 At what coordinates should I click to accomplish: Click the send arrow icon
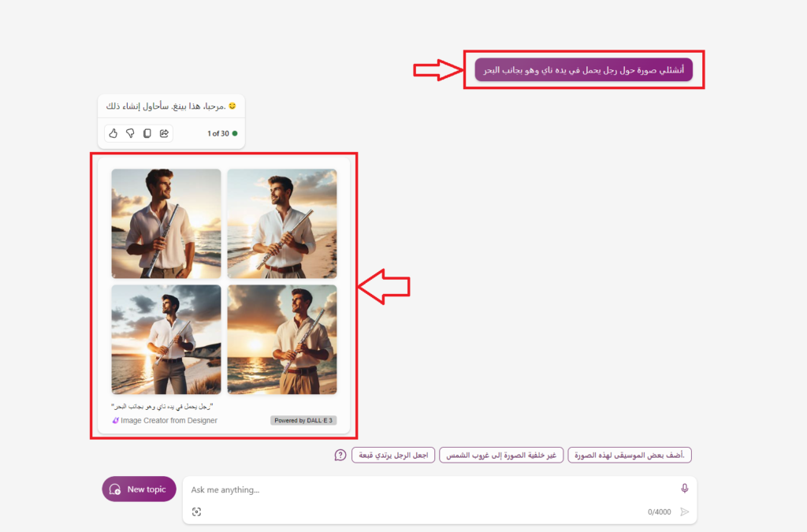point(684,512)
